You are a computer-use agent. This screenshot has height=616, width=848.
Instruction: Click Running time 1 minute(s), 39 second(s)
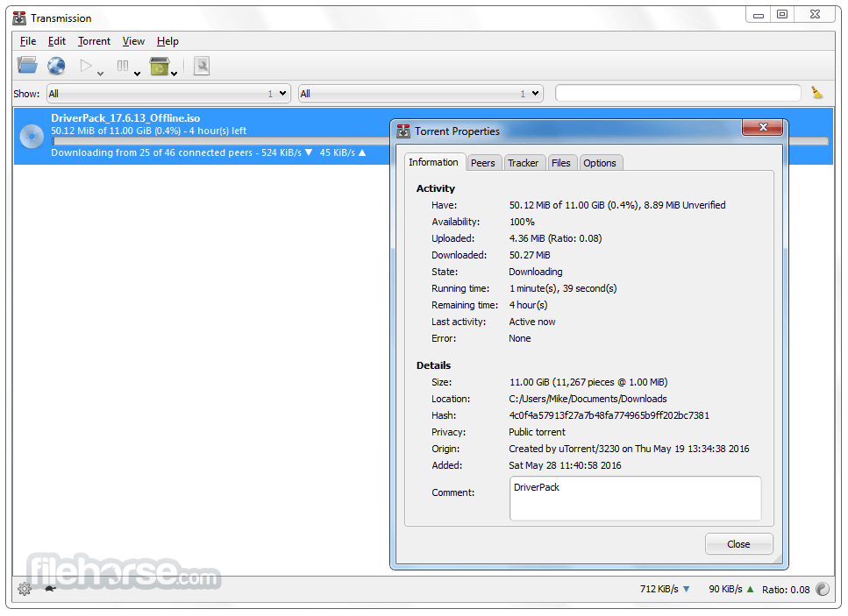tap(563, 288)
